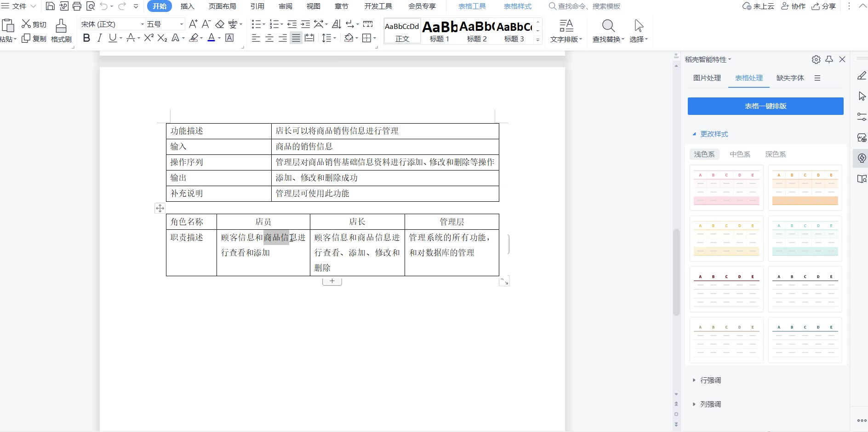Toggle justify alignment
868x432 pixels.
tap(296, 38)
